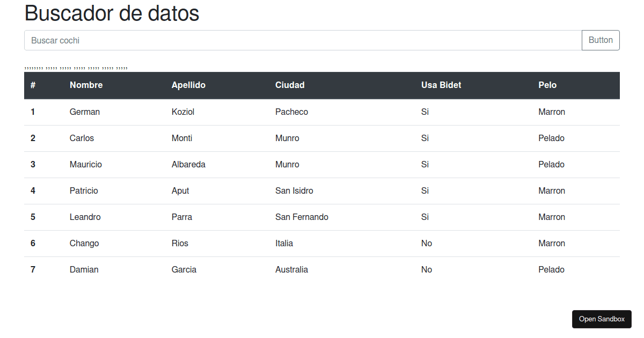This screenshot has width=644, height=338.
Task: Select the Apellido column header
Action: point(188,85)
